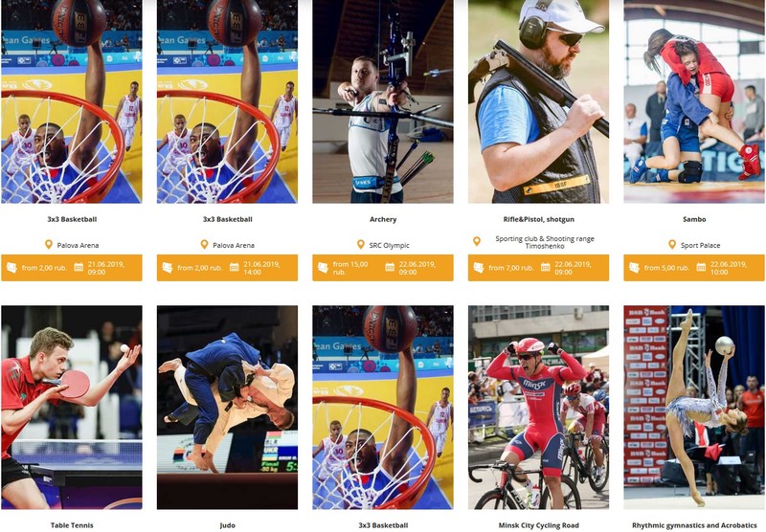The height and width of the screenshot is (532, 766).
Task: Open the Archery event photo
Action: coord(383,101)
